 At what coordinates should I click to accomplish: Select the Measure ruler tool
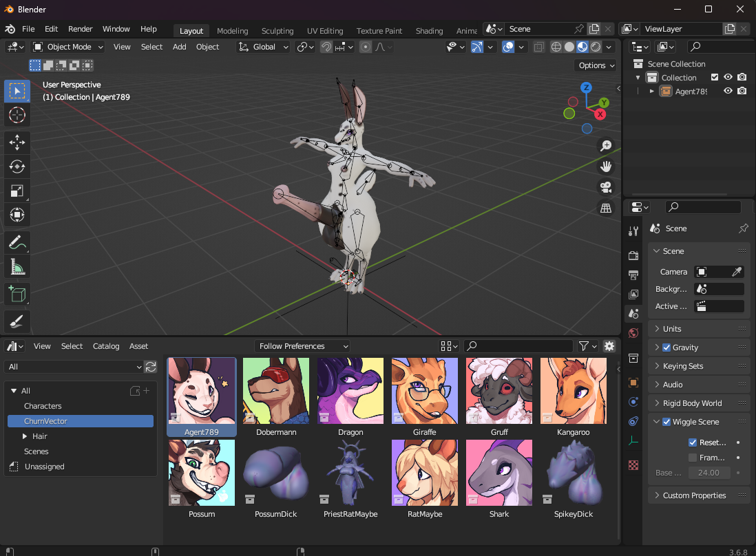[17, 267]
